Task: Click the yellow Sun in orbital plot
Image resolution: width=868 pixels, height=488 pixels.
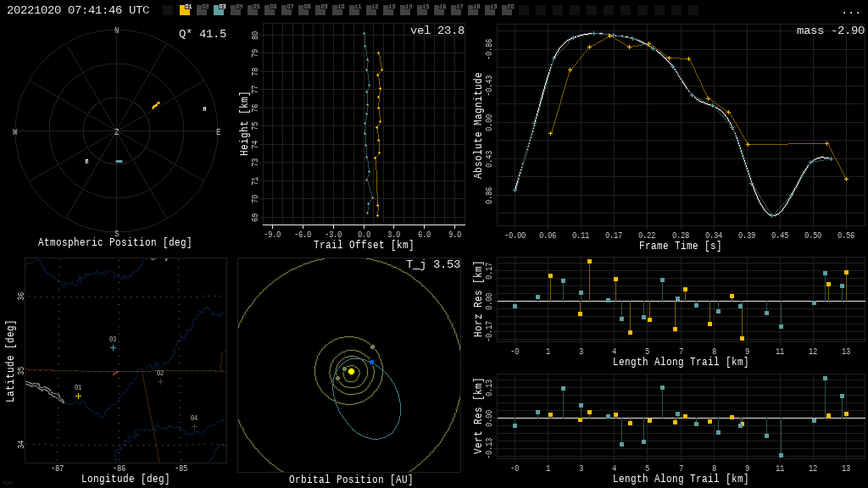Action: pyautogui.click(x=351, y=371)
